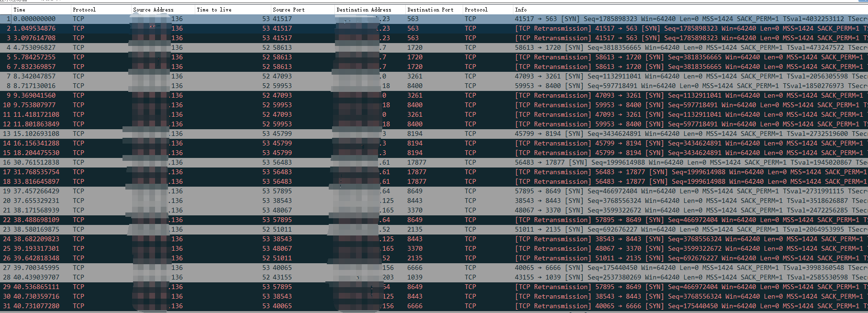
Task: Select packet 13 at time 15.102693108
Action: [x=36, y=134]
